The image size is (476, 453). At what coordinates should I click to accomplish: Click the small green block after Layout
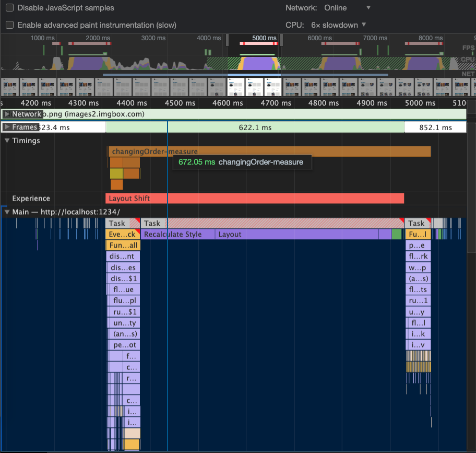[397, 235]
